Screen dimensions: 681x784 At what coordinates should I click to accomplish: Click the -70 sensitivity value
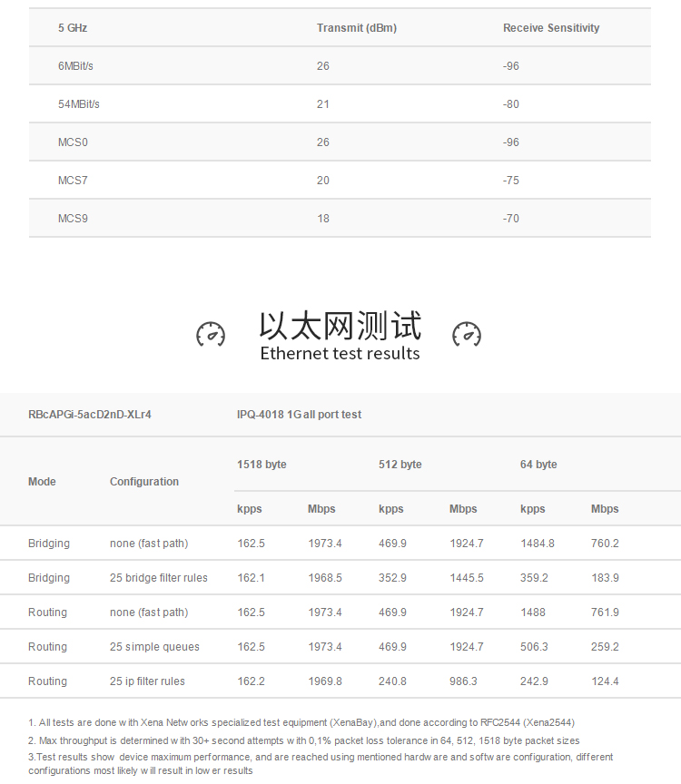[511, 219]
